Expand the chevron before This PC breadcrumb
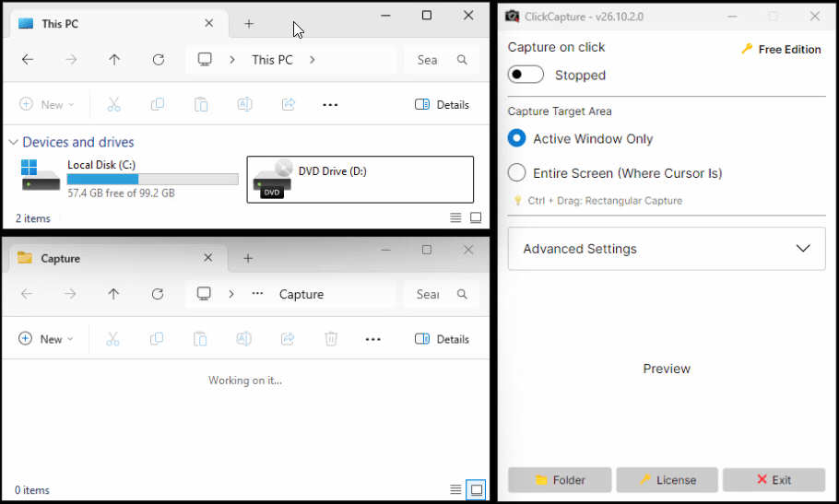Viewport: 839px width, 504px height. point(232,59)
